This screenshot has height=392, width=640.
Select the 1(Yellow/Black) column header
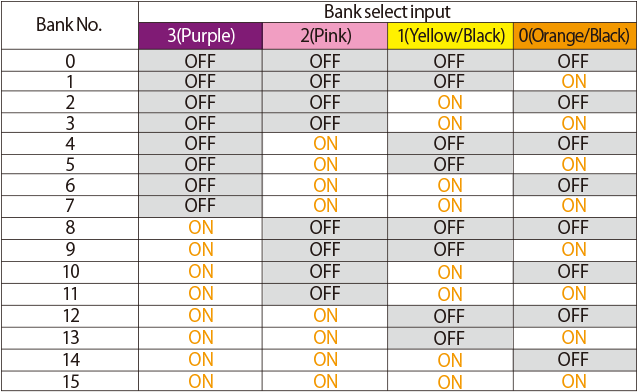(x=450, y=36)
